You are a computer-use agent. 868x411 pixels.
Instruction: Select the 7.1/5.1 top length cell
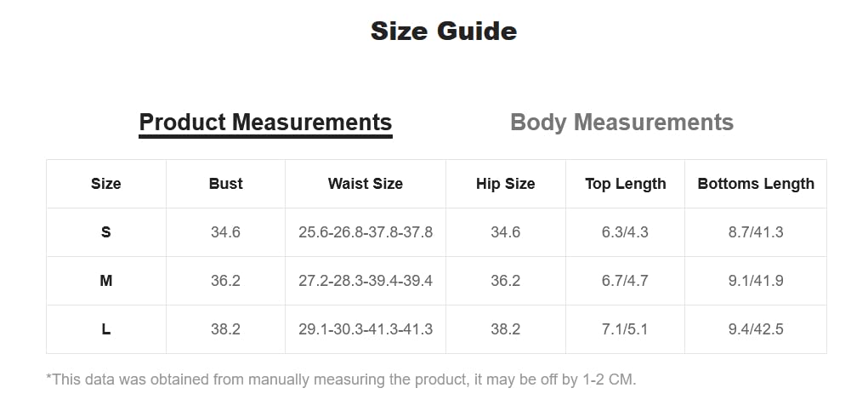(x=625, y=329)
